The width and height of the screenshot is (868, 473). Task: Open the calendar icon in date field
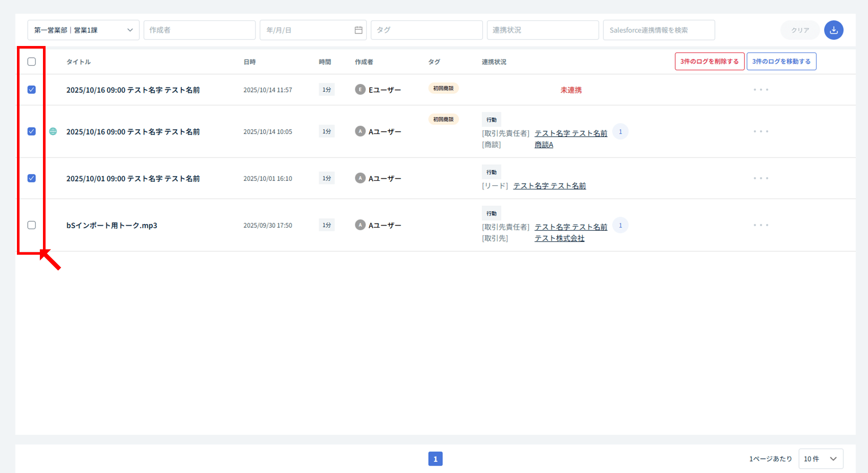pos(358,30)
